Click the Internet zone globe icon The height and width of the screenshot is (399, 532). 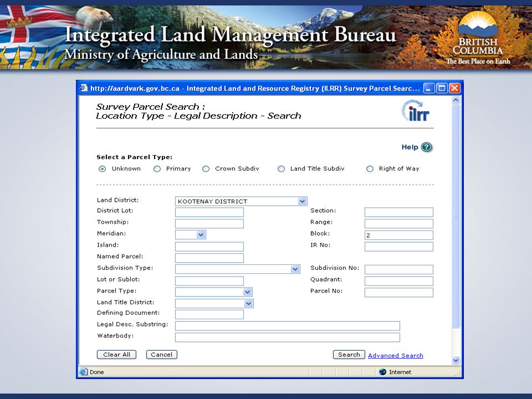pos(383,372)
